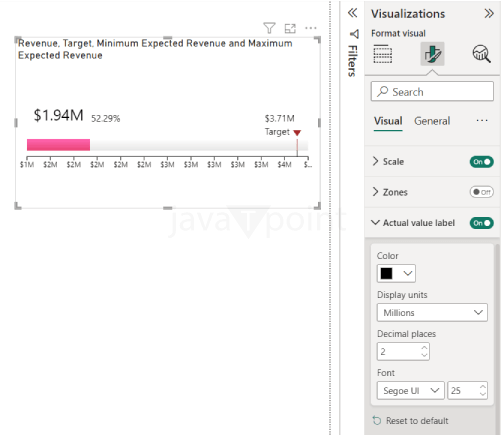Open the Analytics magnifier icon
The height and width of the screenshot is (435, 501).
pyautogui.click(x=481, y=54)
